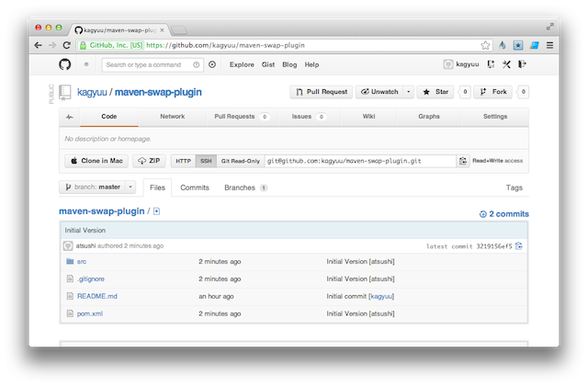Screen dimensions: 588x387
Task: Click the GitHub Octocat logo
Action: click(64, 64)
